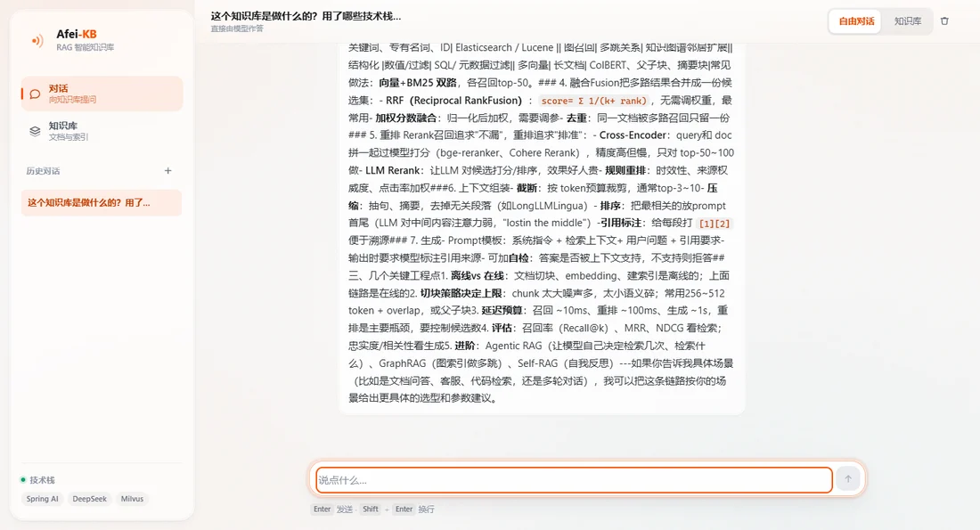Click the Spring AI tech tag
This screenshot has width=980, height=530.
42,499
